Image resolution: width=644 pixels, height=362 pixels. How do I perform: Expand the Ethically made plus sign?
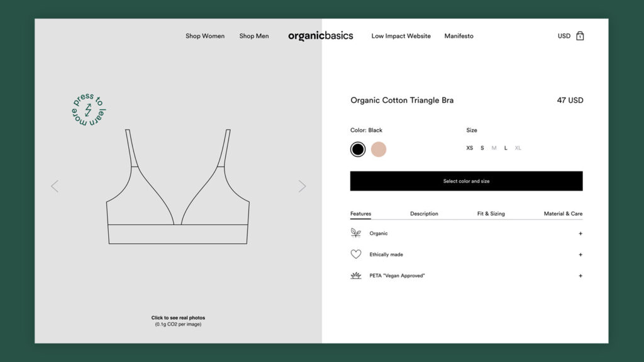tap(580, 255)
